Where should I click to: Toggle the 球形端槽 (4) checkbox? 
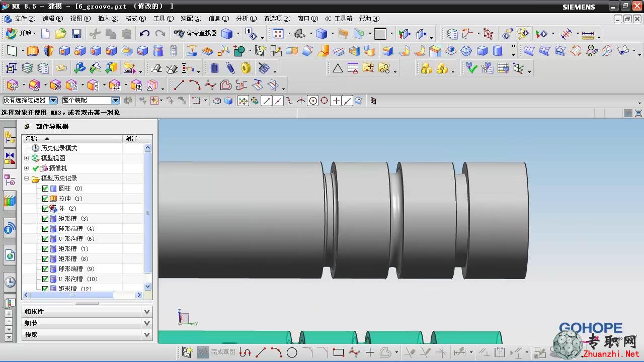pyautogui.click(x=45, y=229)
